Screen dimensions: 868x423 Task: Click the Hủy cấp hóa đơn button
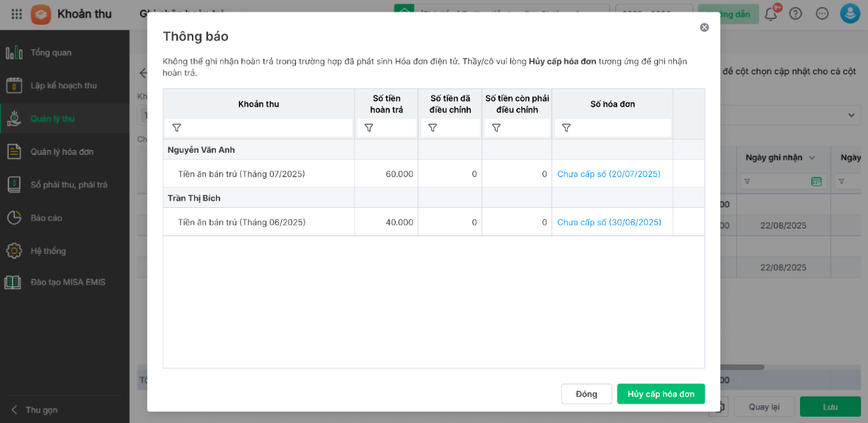[661, 394]
